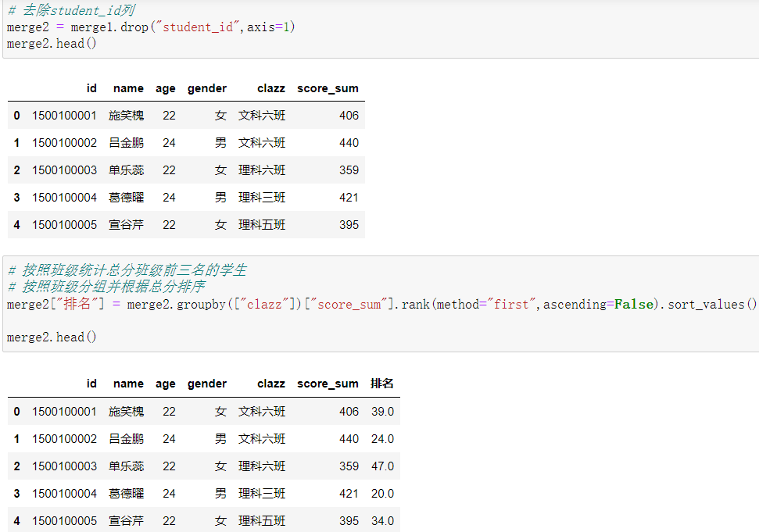The image size is (759, 532).
Task: Click clazz header in the table with 排名
Action: pos(271,384)
